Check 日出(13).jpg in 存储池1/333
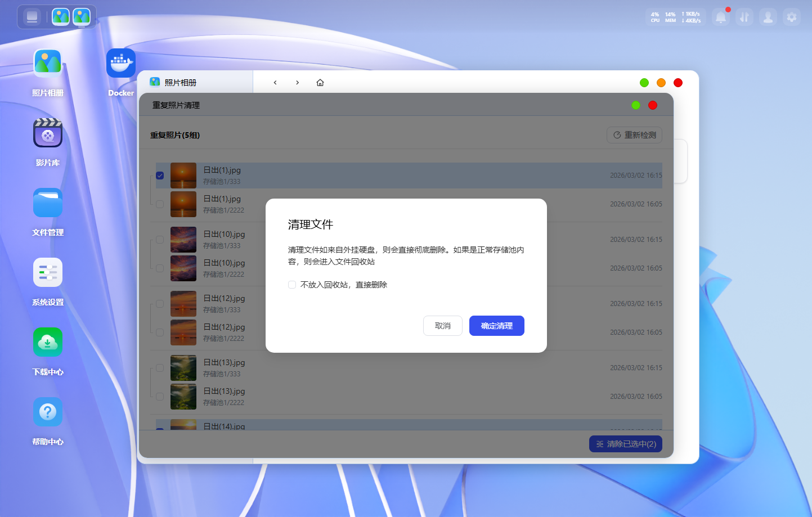This screenshot has width=812, height=517. coord(160,368)
